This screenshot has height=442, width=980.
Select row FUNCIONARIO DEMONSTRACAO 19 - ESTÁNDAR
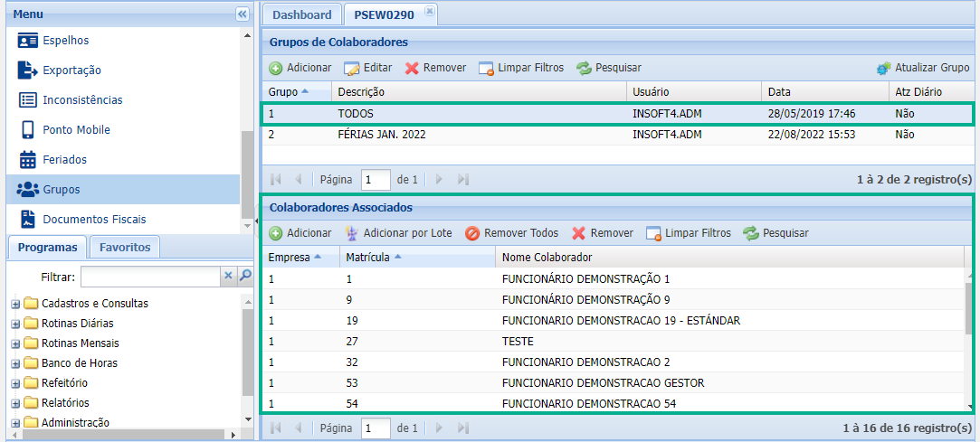tap(614, 320)
